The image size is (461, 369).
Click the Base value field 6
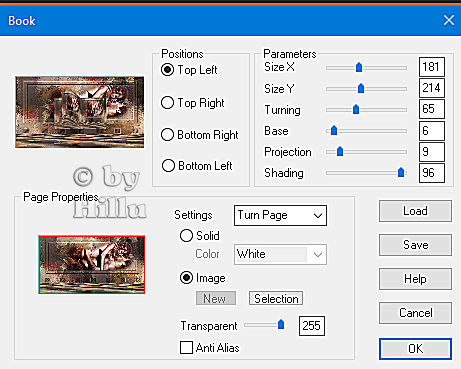click(x=432, y=131)
